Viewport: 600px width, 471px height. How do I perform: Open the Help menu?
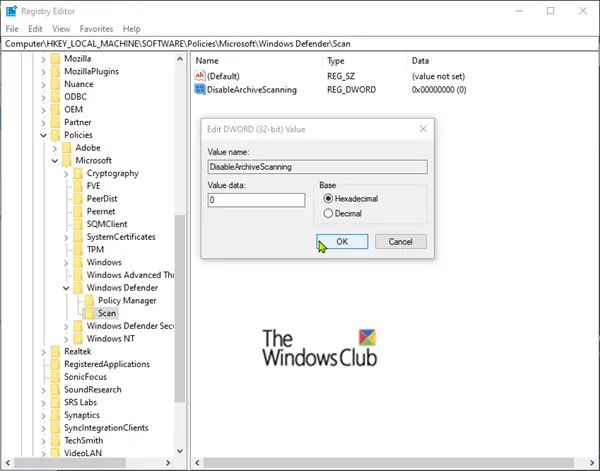pos(132,29)
